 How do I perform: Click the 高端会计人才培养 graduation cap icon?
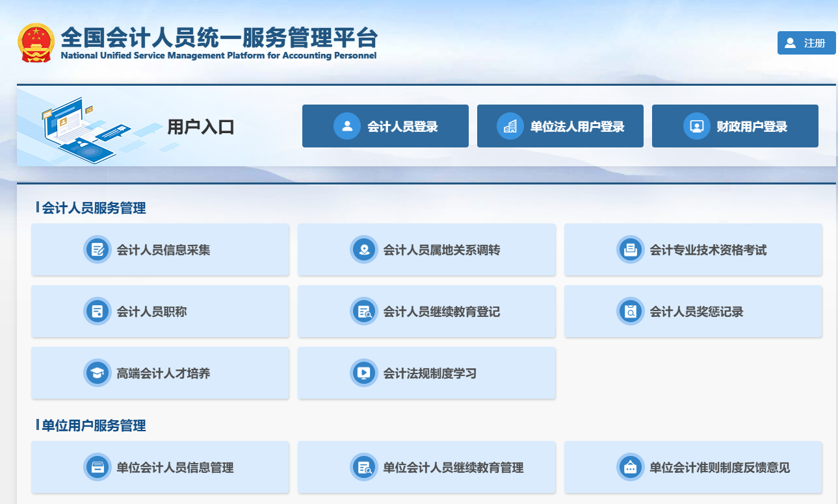pos(98,373)
